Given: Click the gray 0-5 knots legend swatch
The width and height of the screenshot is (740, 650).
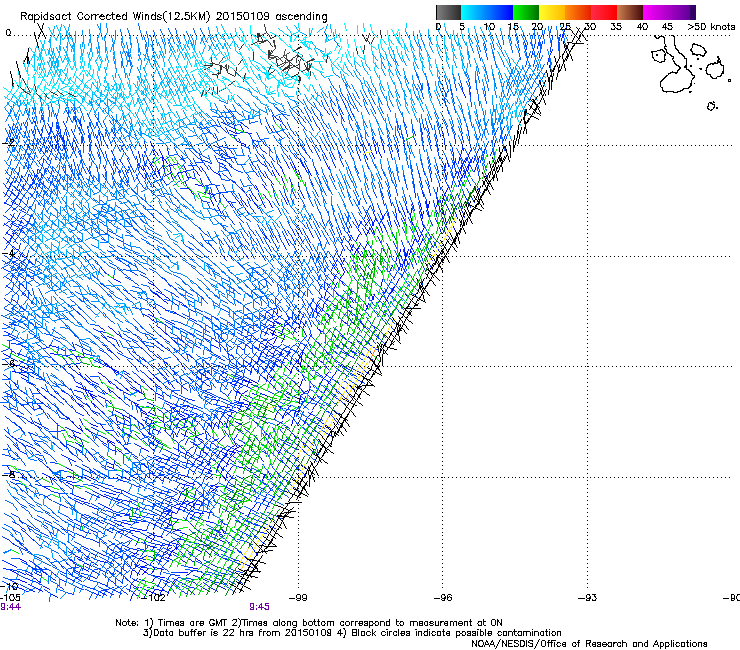Looking at the screenshot, I should point(448,12).
